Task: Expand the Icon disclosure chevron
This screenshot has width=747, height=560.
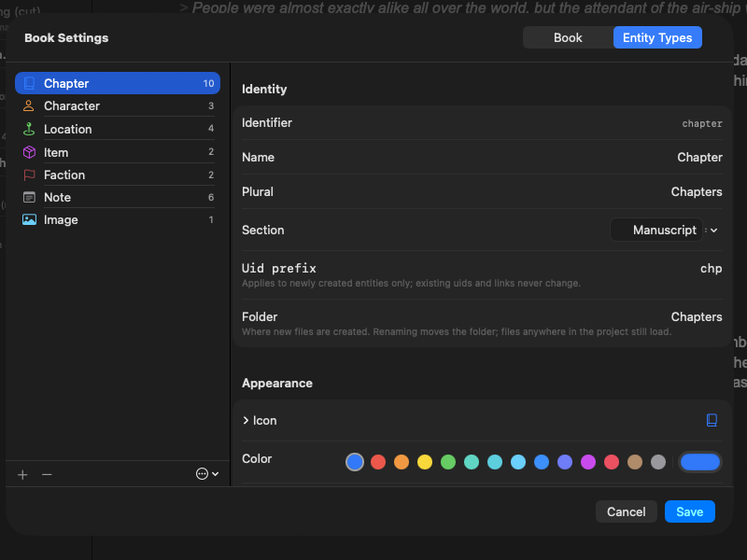Action: [x=246, y=421]
